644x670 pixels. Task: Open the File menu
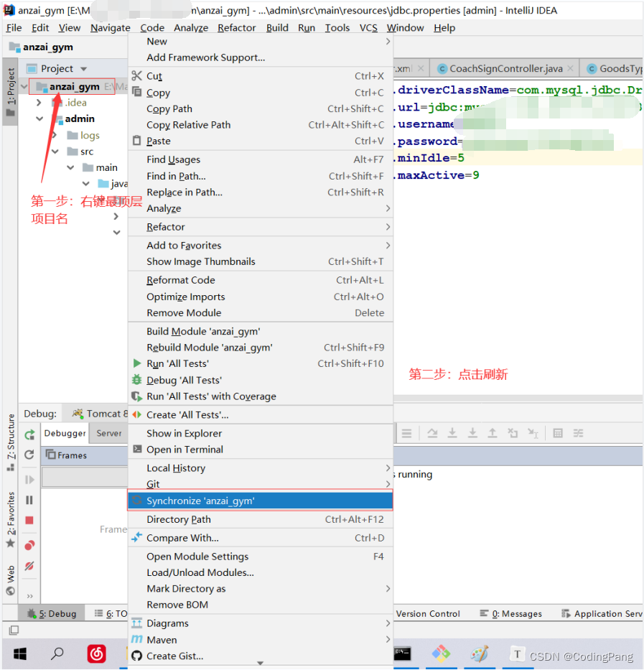14,28
